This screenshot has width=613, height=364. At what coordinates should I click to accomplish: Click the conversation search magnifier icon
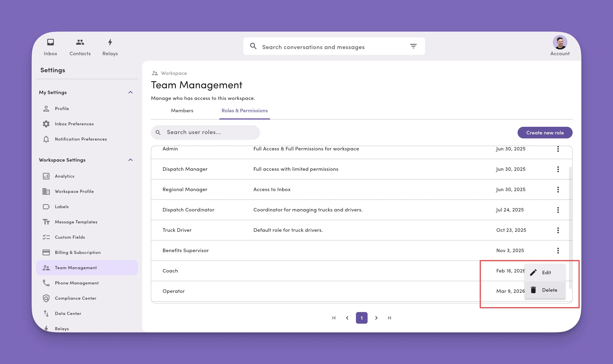(x=253, y=46)
